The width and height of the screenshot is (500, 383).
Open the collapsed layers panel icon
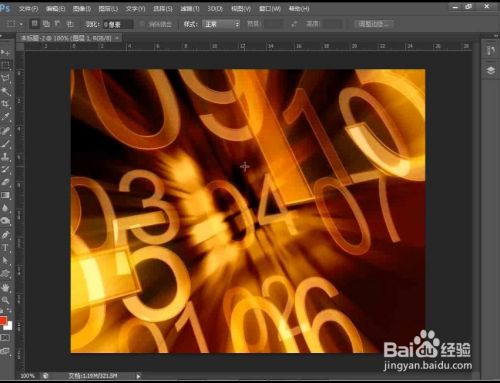coord(491,70)
